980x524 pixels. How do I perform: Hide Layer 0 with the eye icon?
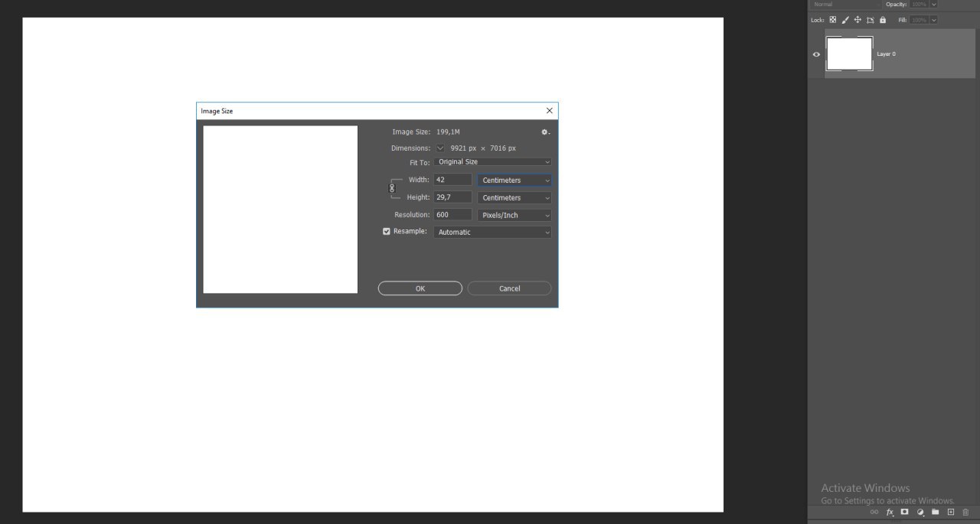[x=816, y=54]
